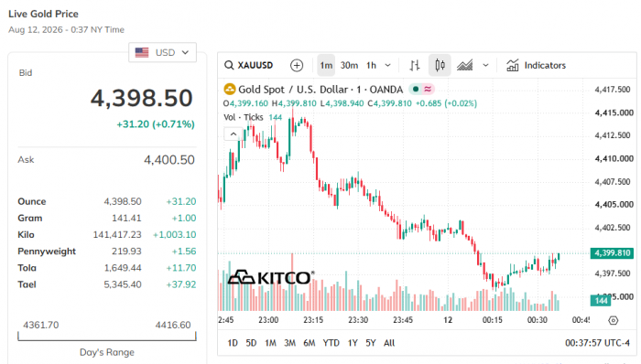
Task: Click the 00:37:57 UTC-4 timezone button
Action: 597,343
